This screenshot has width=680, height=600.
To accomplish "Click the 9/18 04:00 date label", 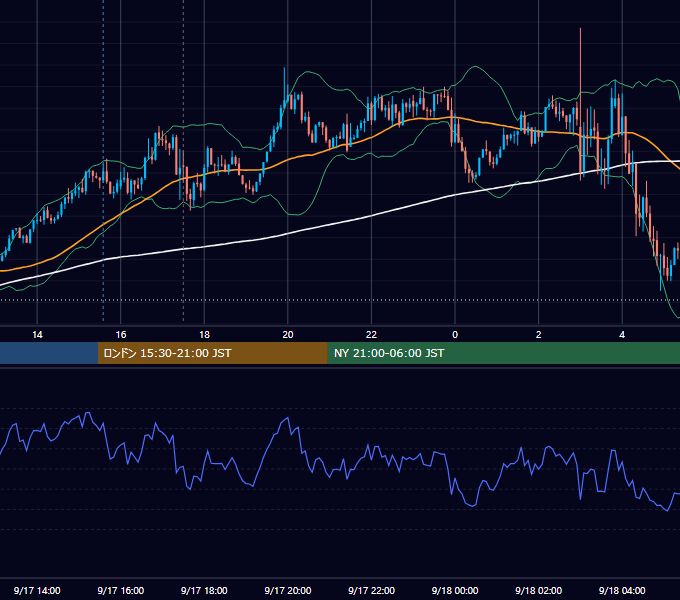I will point(622,590).
